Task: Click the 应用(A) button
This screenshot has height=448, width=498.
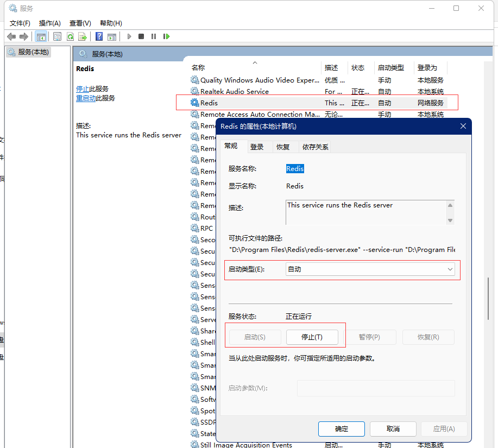Action: pyautogui.click(x=444, y=429)
